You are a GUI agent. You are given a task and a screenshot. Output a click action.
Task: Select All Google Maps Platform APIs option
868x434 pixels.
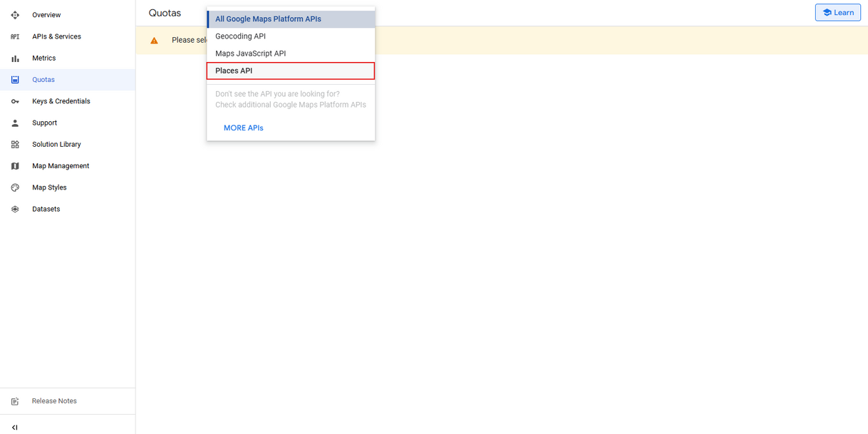pyautogui.click(x=291, y=19)
